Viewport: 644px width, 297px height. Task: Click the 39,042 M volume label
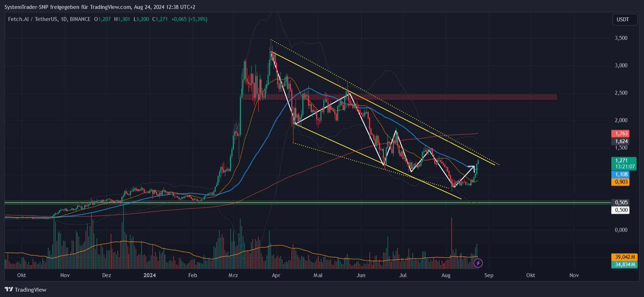(624, 257)
